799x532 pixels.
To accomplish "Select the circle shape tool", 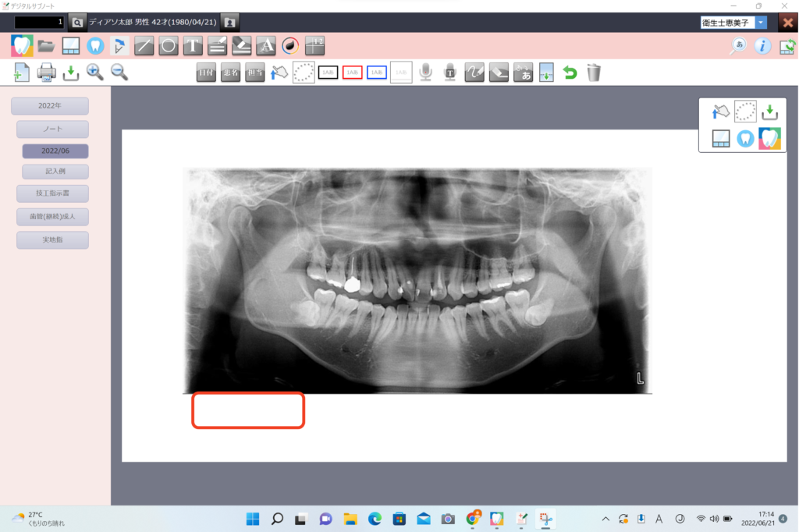I will pyautogui.click(x=168, y=46).
